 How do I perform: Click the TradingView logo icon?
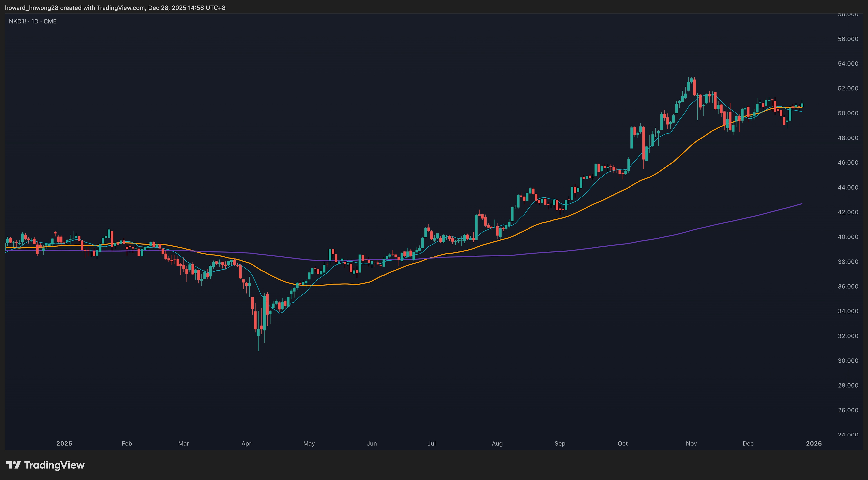click(x=14, y=465)
